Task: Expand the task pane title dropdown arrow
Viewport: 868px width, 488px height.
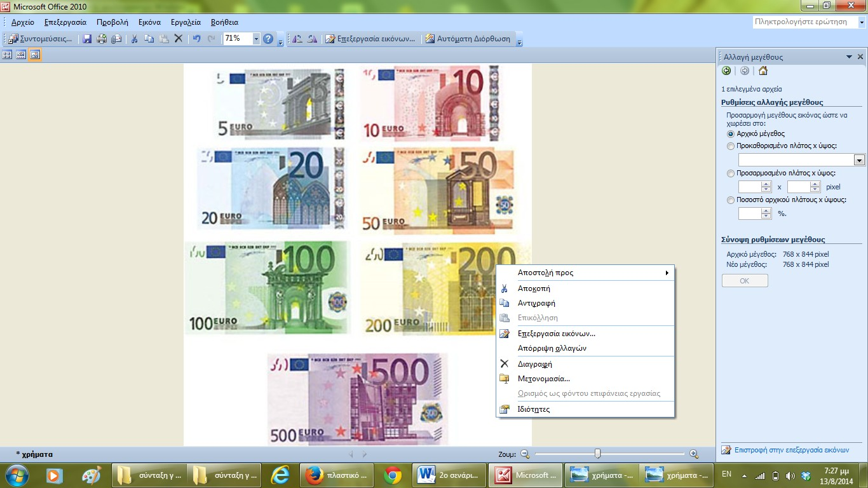Action: (849, 57)
